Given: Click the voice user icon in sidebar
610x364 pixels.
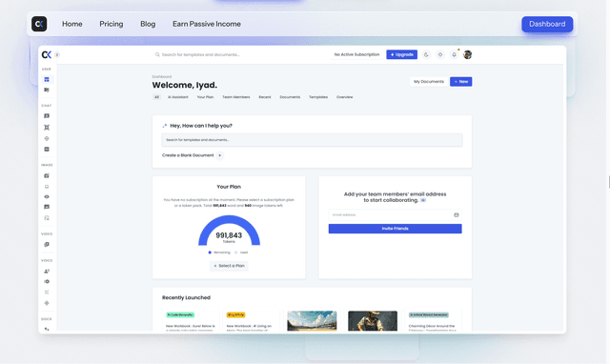Looking at the screenshot, I should (x=47, y=271).
